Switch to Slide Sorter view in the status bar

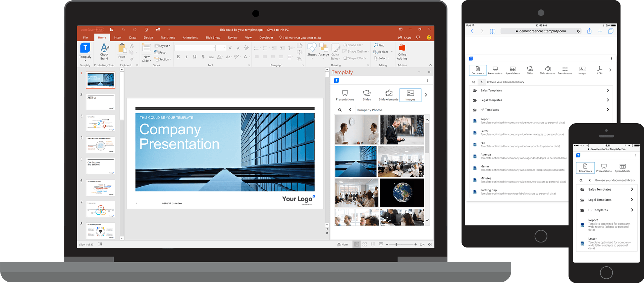pyautogui.click(x=365, y=244)
